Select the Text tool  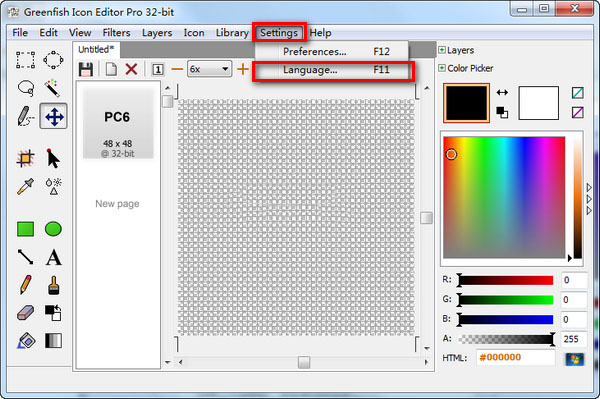tap(54, 257)
